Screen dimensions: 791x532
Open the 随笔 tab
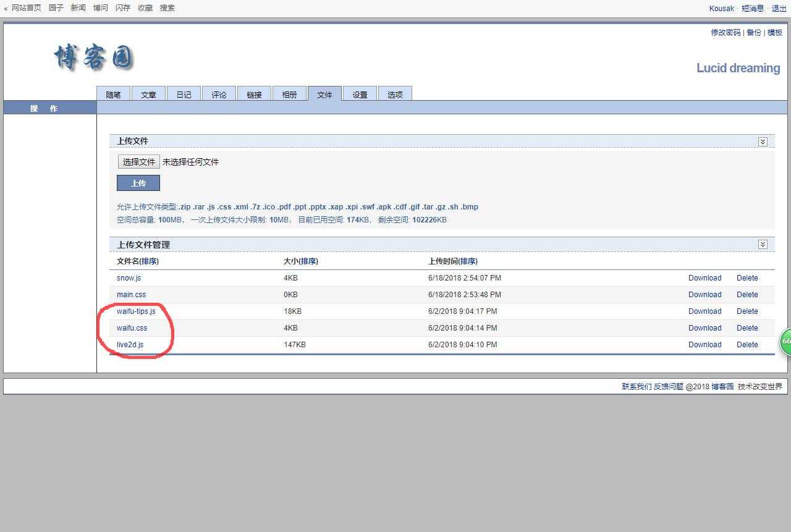[x=113, y=94]
